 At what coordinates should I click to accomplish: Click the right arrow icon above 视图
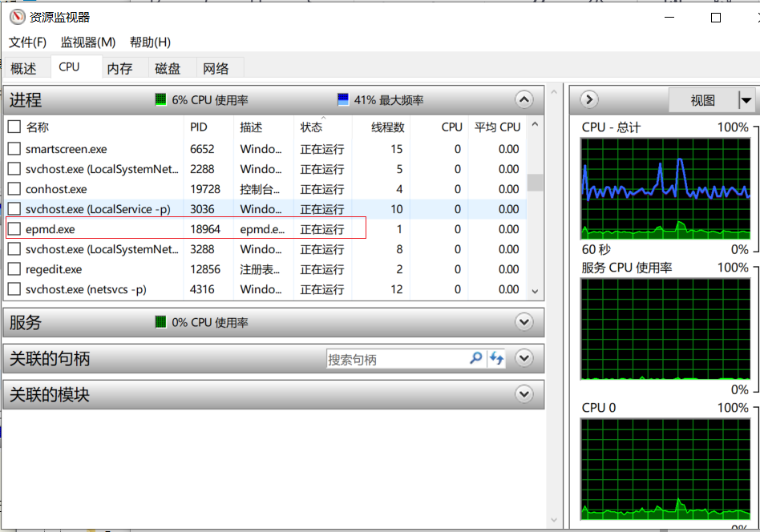coord(588,99)
